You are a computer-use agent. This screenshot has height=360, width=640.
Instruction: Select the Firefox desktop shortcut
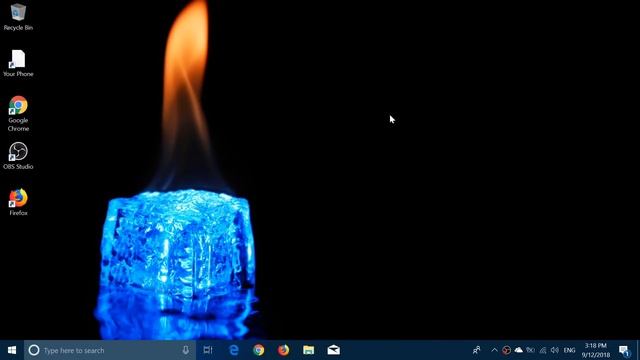point(18,202)
